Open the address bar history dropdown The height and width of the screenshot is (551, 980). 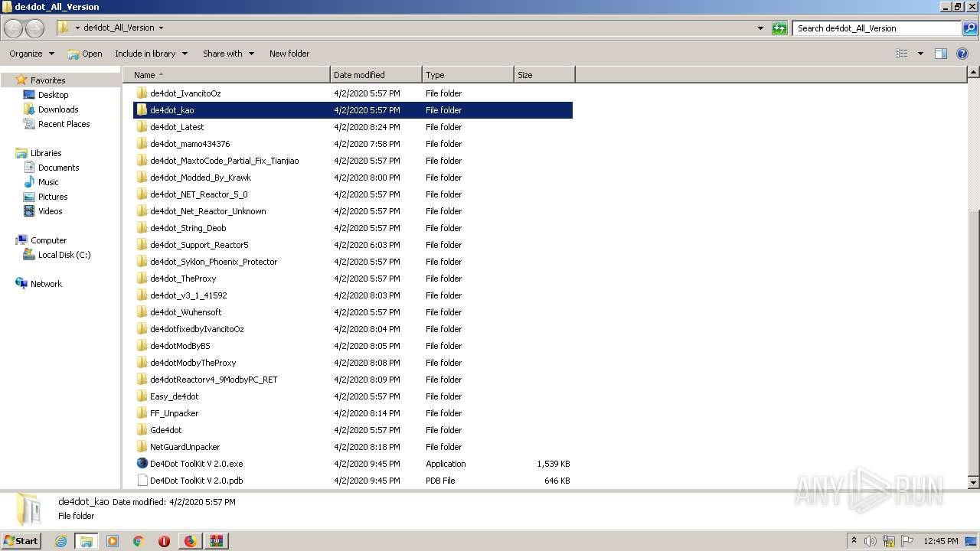[x=760, y=28]
